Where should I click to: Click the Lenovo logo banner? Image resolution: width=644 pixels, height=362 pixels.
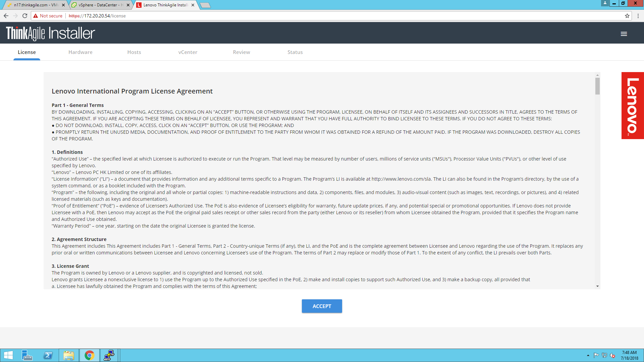[x=632, y=105]
